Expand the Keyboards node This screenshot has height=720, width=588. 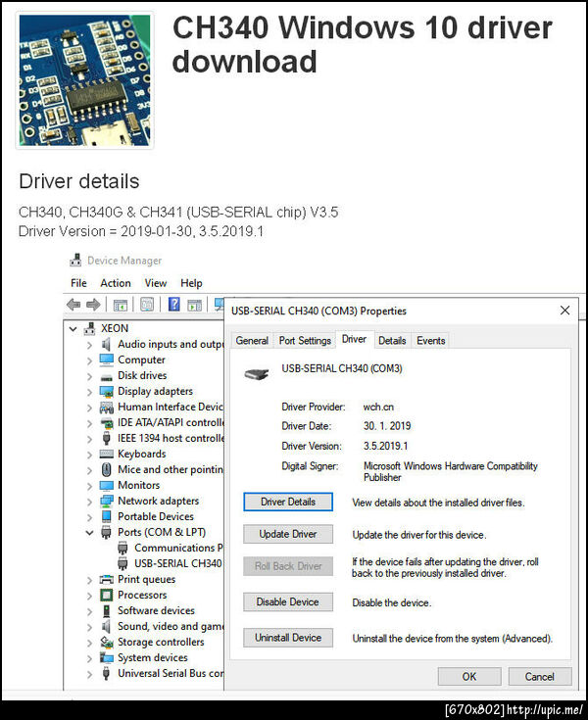[89, 456]
